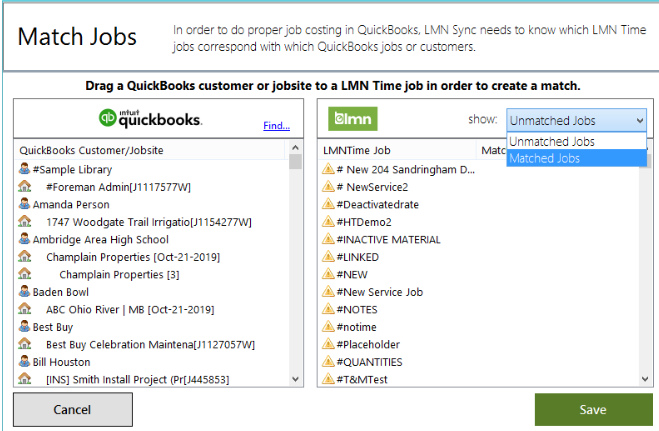Image resolution: width=659 pixels, height=431 pixels.
Task: Select the #New Service Job name
Action: pyautogui.click(x=380, y=292)
